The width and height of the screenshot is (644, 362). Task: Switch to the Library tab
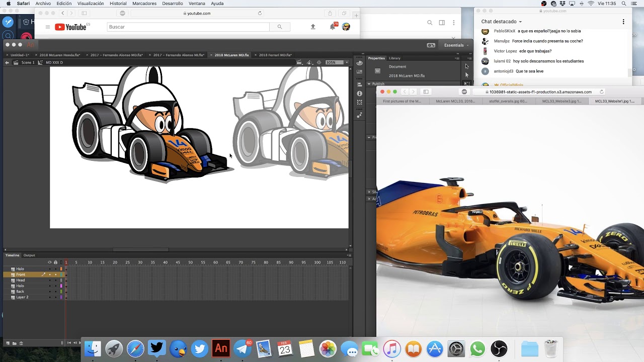pyautogui.click(x=394, y=58)
